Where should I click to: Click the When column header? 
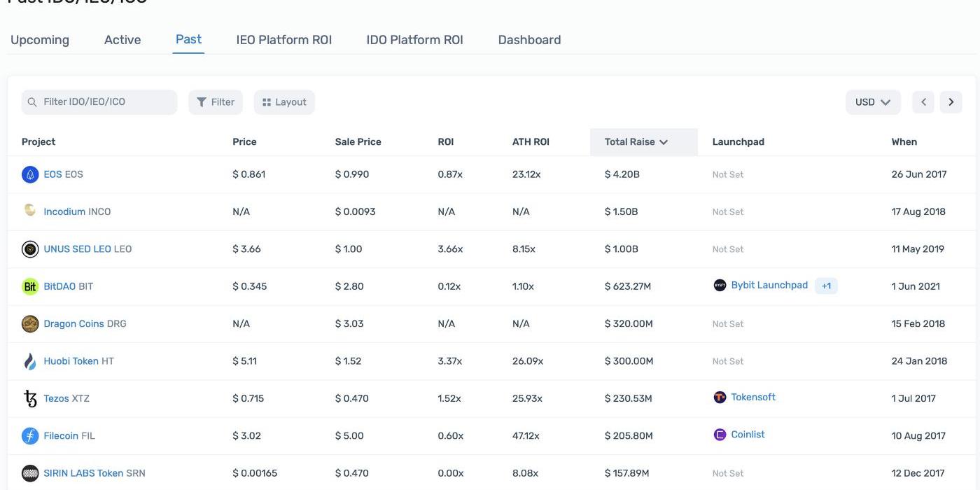pyautogui.click(x=904, y=142)
